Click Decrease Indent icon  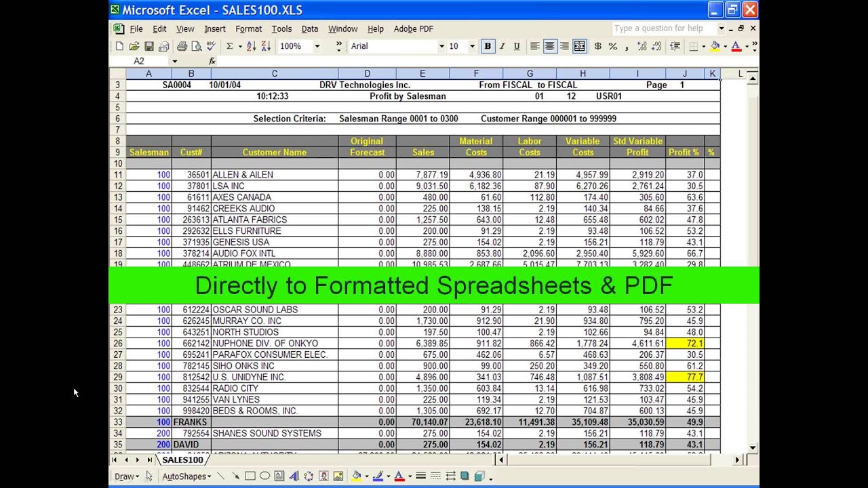click(x=675, y=46)
